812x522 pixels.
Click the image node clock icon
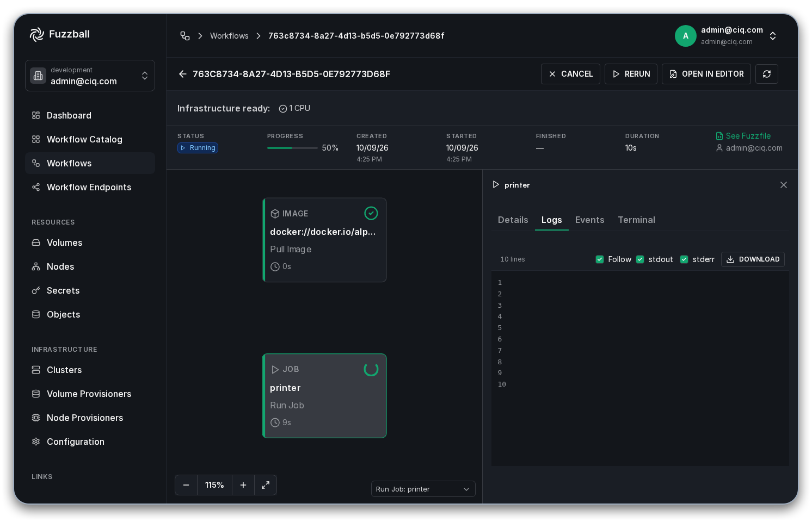pos(275,266)
